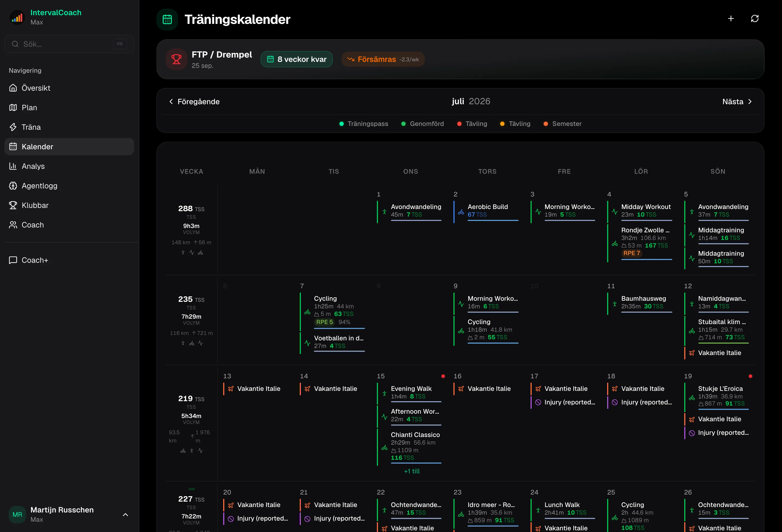Go to previous month with Föregående
782x532 pixels.
point(194,102)
